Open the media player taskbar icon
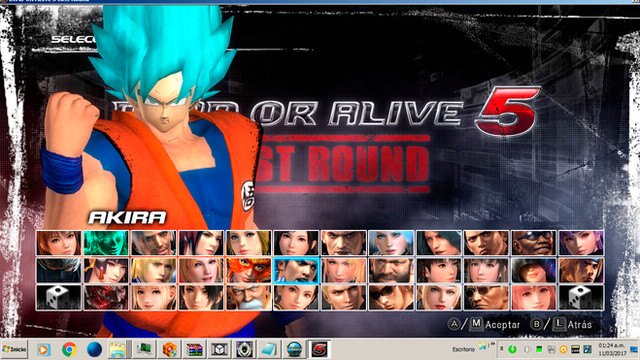Screen dimensions: 640x360 pyautogui.click(x=43, y=350)
